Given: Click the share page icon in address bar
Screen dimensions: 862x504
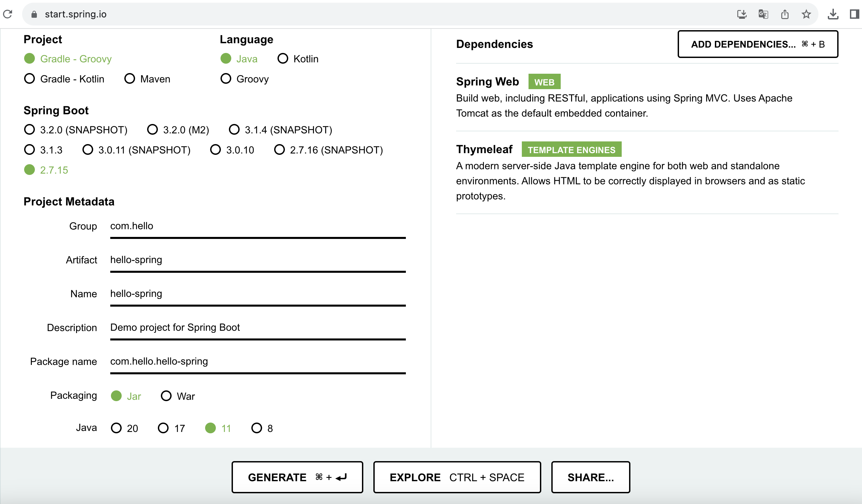Looking at the screenshot, I should coord(785,14).
